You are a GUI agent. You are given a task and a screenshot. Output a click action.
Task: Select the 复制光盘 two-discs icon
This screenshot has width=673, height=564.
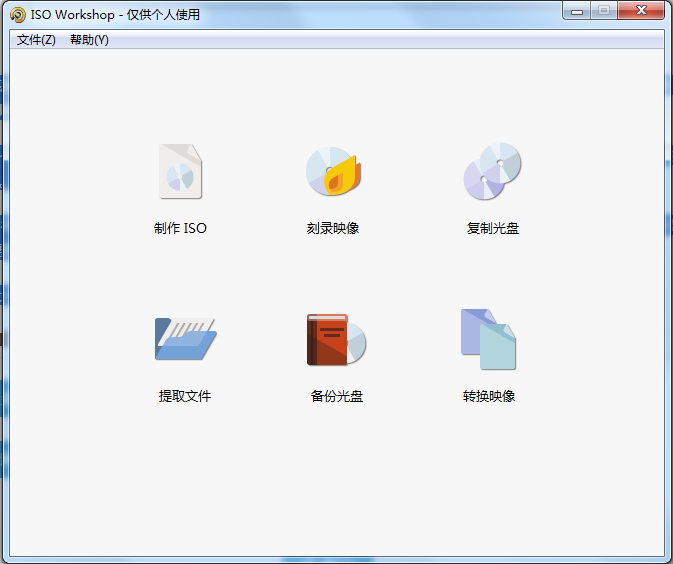coord(492,171)
